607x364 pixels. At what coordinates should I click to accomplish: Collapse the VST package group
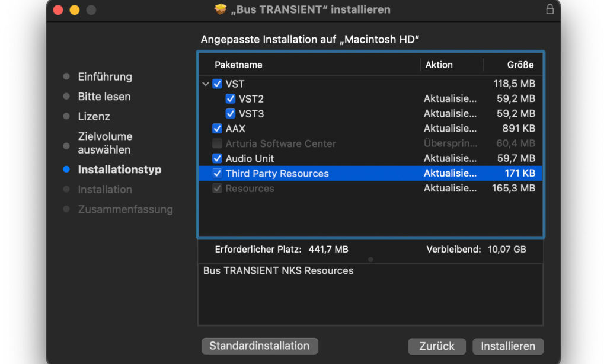[206, 84]
